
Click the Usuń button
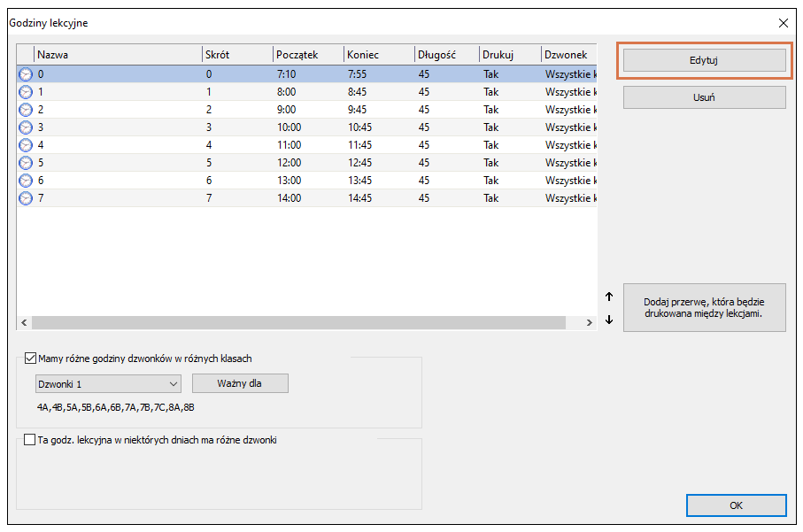pyautogui.click(x=704, y=97)
